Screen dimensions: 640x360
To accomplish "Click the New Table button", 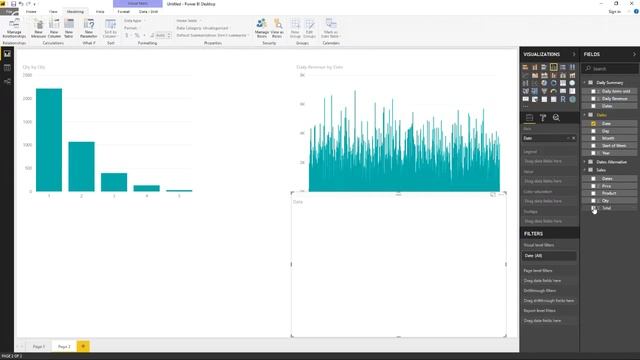I will tap(69, 28).
